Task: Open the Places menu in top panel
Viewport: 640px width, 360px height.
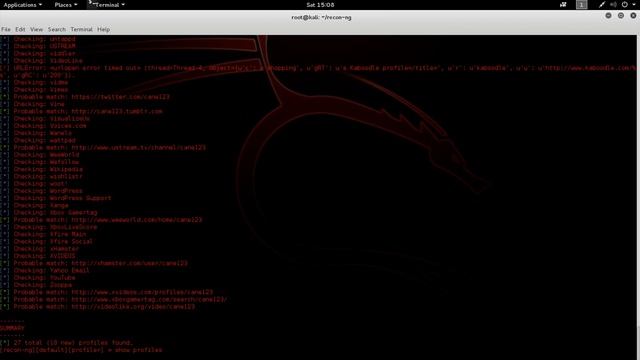Action: [66, 5]
